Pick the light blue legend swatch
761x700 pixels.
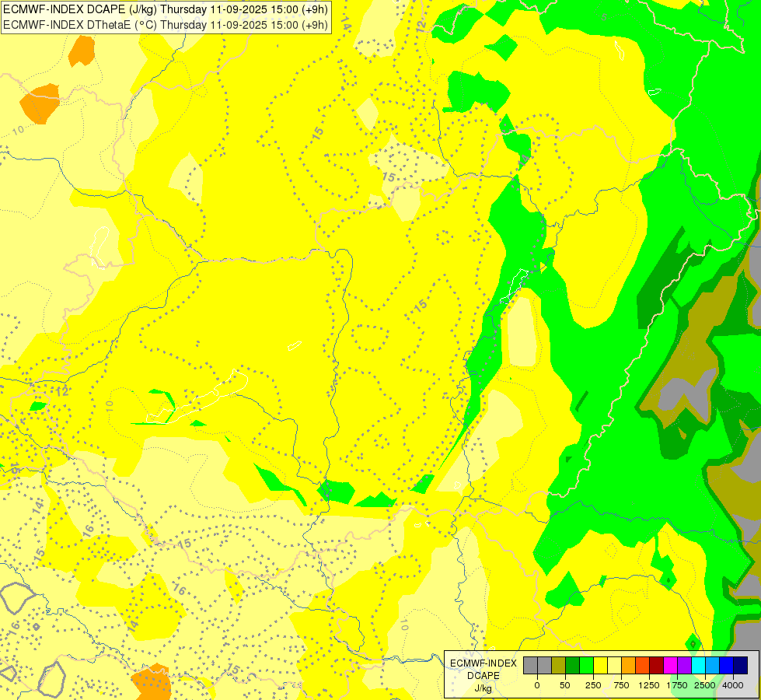pyautogui.click(x=713, y=665)
